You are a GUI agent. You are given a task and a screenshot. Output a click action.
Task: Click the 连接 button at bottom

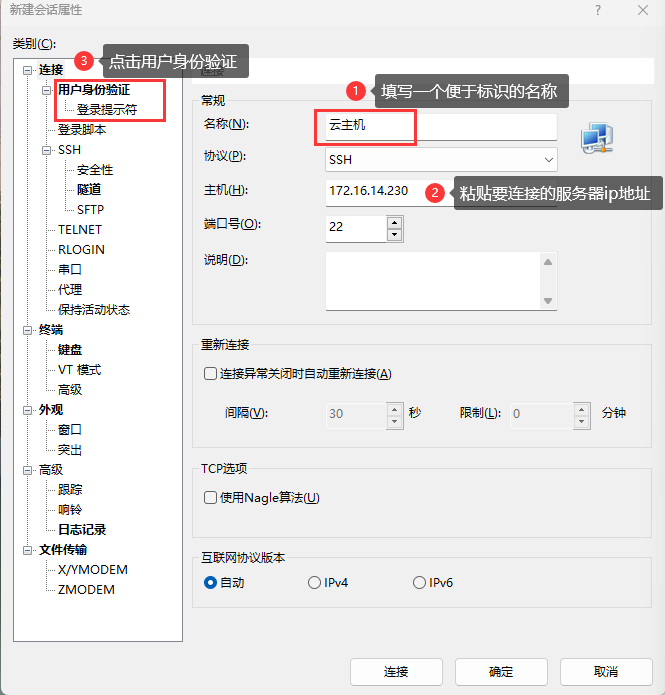pos(395,671)
